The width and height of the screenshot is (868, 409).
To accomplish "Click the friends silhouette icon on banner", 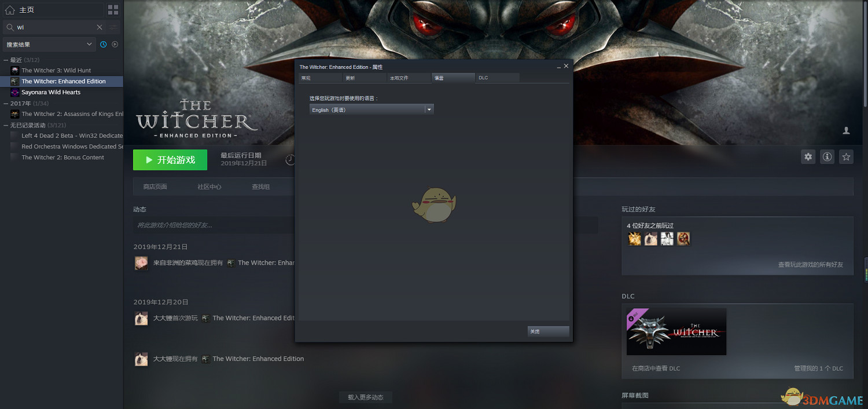I will (x=846, y=131).
